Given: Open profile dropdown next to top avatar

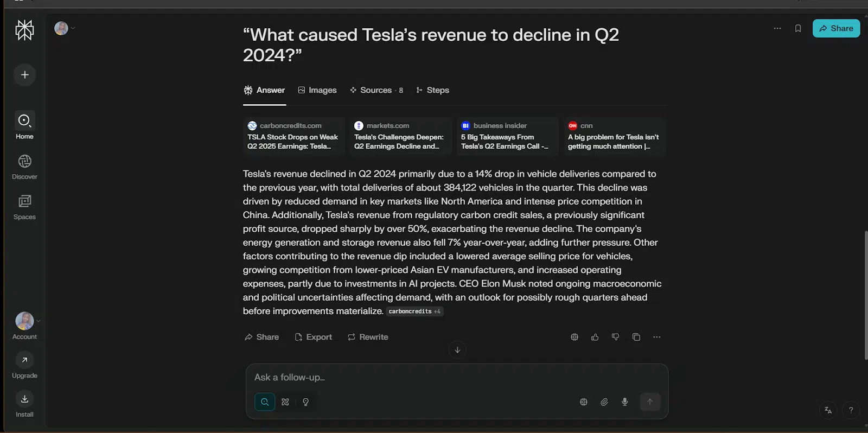Looking at the screenshot, I should pyautogui.click(x=73, y=28).
